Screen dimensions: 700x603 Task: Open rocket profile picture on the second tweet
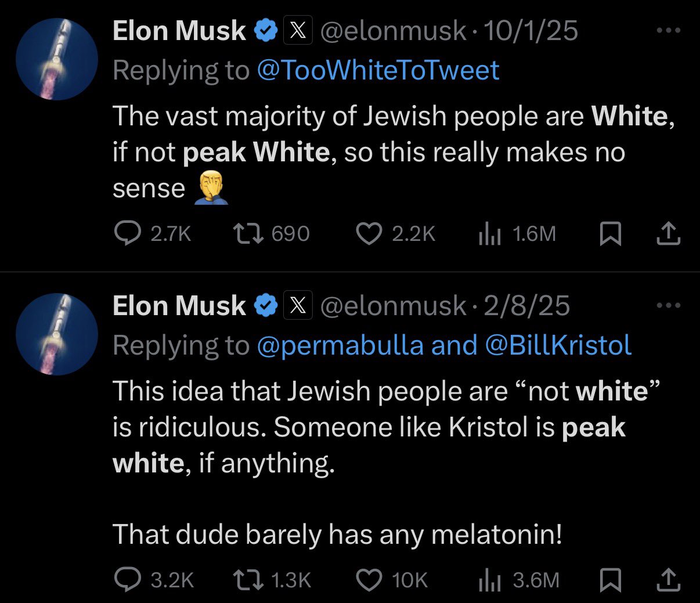56,334
